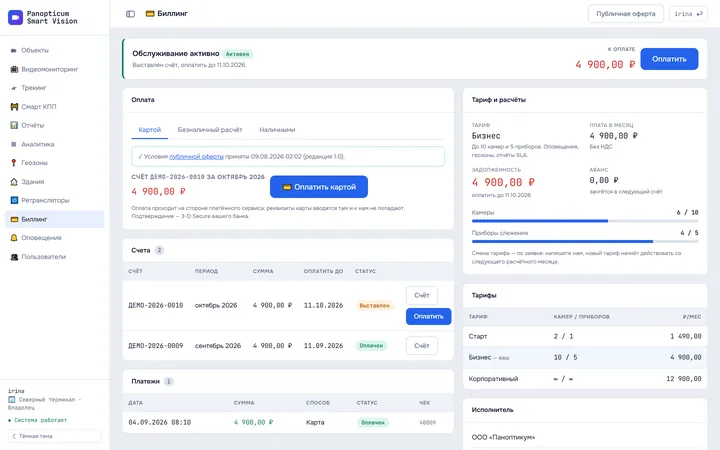Open Ретрансляторы icon in sidebar

pos(14,200)
